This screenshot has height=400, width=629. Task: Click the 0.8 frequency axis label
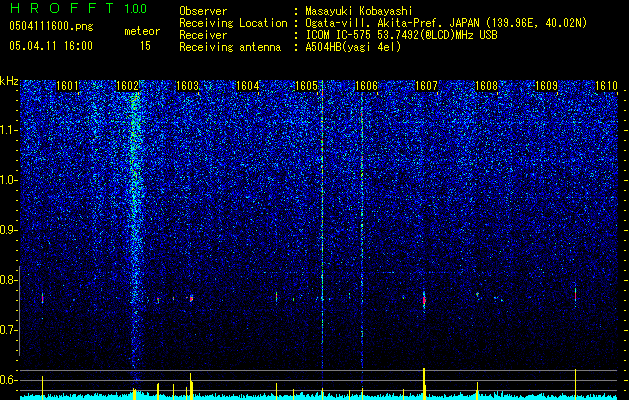[8, 280]
